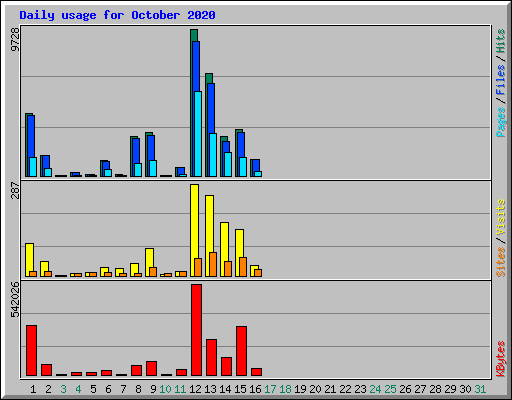
Task: Click day 5 on the x-axis
Action: tap(93, 389)
